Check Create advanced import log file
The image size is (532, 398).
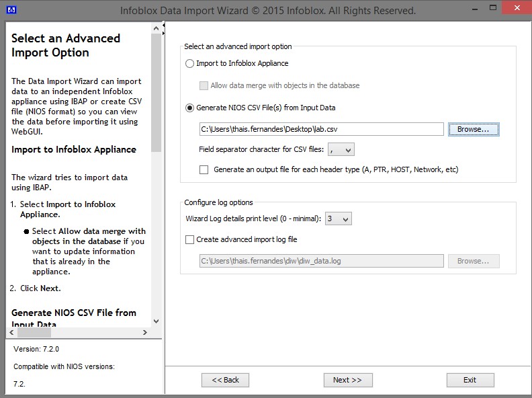click(189, 239)
